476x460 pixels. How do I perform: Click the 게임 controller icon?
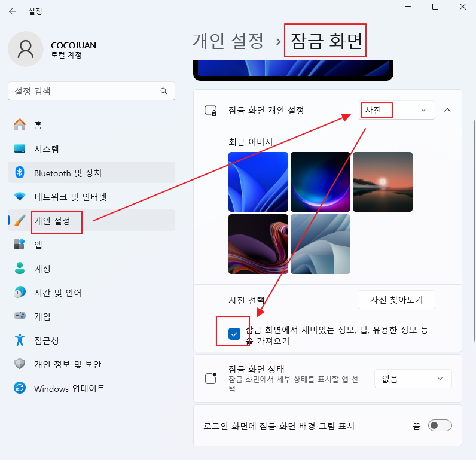[x=20, y=316]
